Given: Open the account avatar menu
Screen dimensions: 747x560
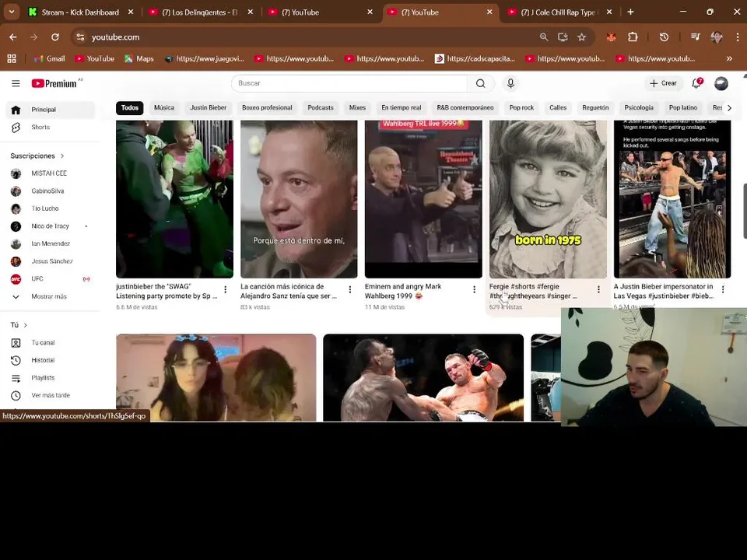Looking at the screenshot, I should click(x=721, y=83).
